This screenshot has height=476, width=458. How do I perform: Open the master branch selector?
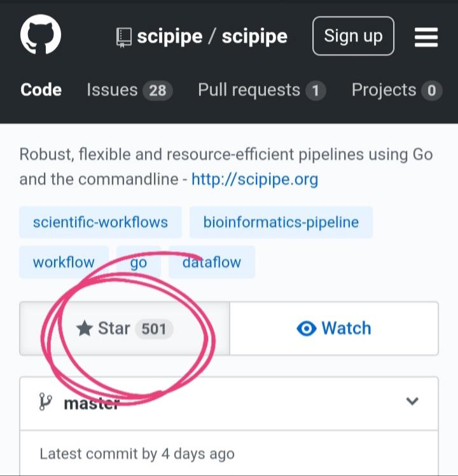pos(229,404)
